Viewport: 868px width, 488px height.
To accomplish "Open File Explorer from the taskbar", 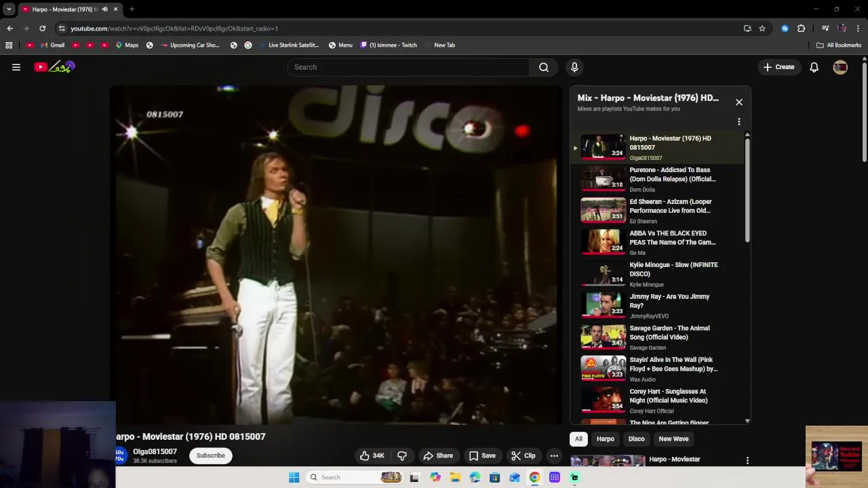I will click(455, 477).
